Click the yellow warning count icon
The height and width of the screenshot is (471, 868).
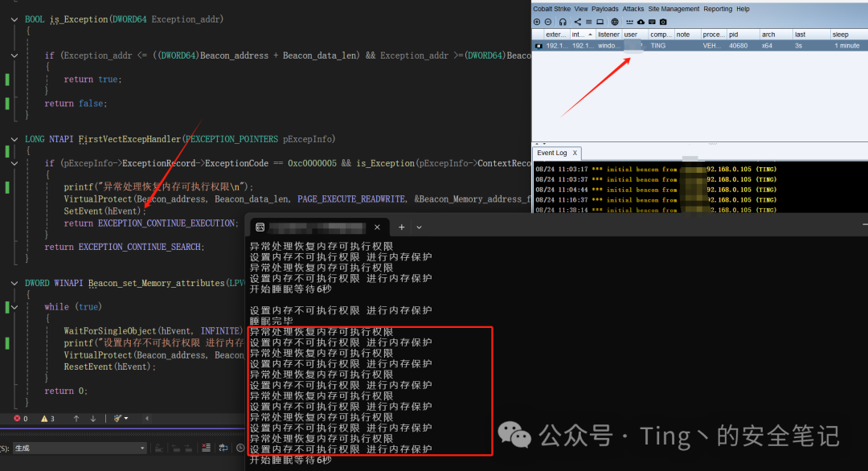pos(44,419)
